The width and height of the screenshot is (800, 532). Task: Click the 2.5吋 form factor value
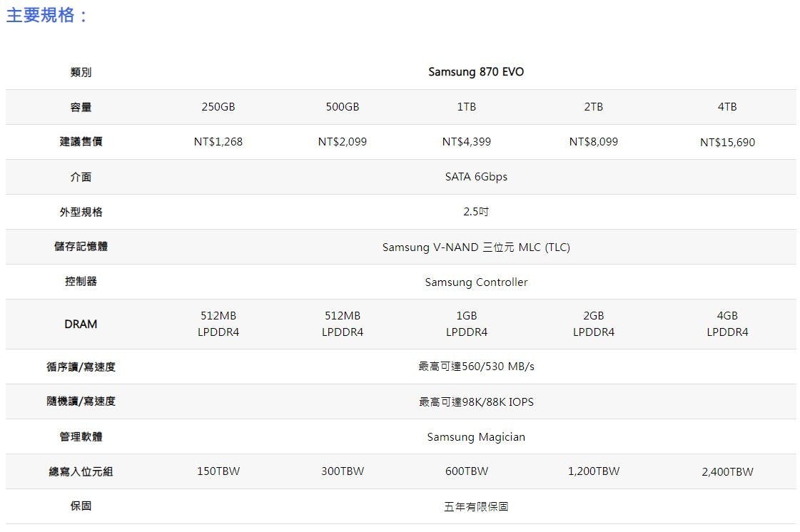pyautogui.click(x=476, y=212)
